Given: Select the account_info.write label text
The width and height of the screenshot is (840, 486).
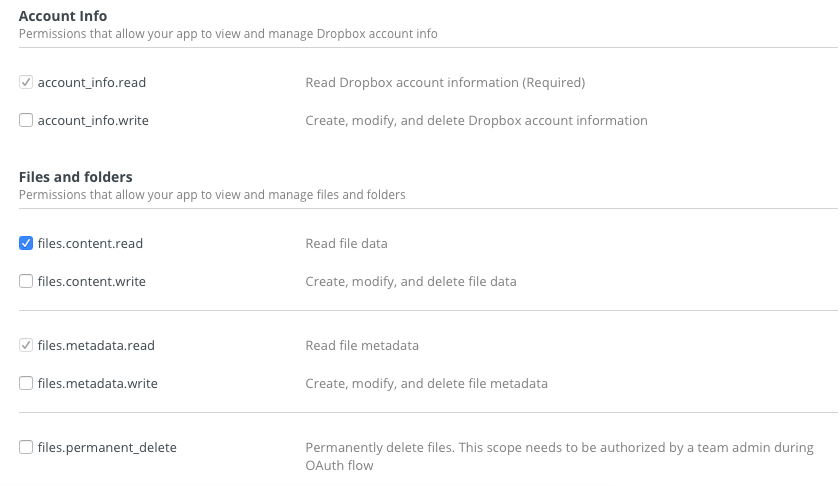Looking at the screenshot, I should point(93,121).
